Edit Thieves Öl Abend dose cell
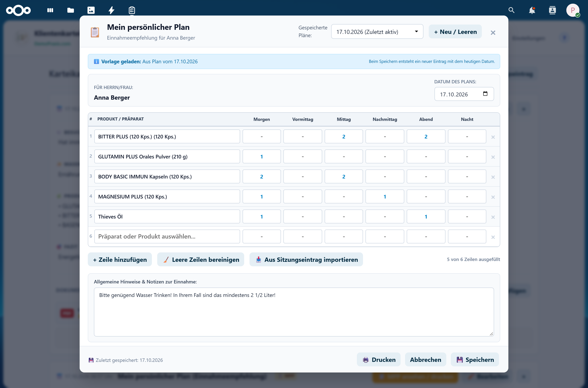The image size is (588, 388). 426,217
